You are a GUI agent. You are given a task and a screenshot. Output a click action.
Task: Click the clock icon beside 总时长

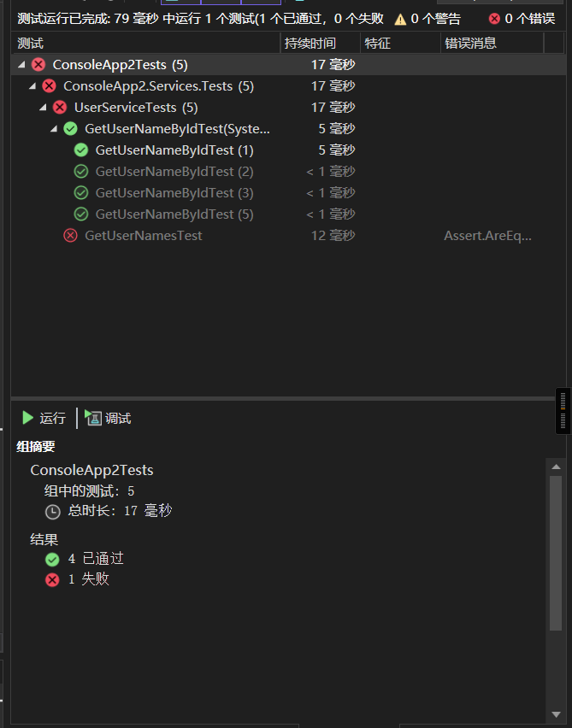tap(52, 512)
